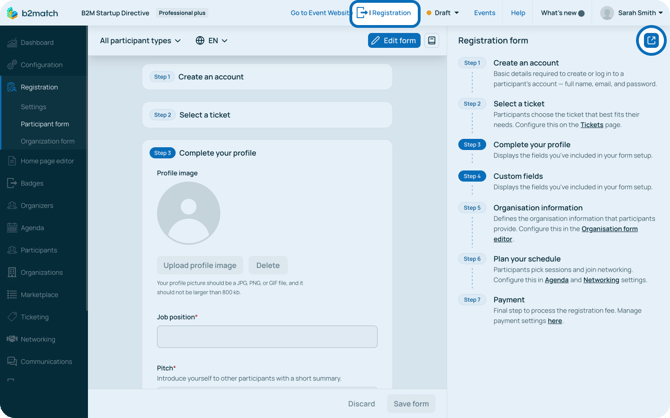Click the Job position input field
This screenshot has height=418, width=670.
pyautogui.click(x=267, y=337)
